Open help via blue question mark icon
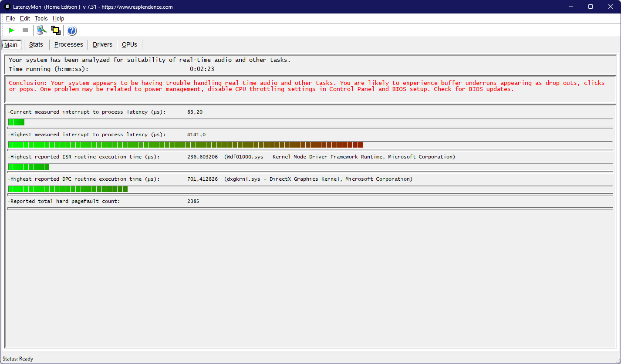 [x=72, y=30]
